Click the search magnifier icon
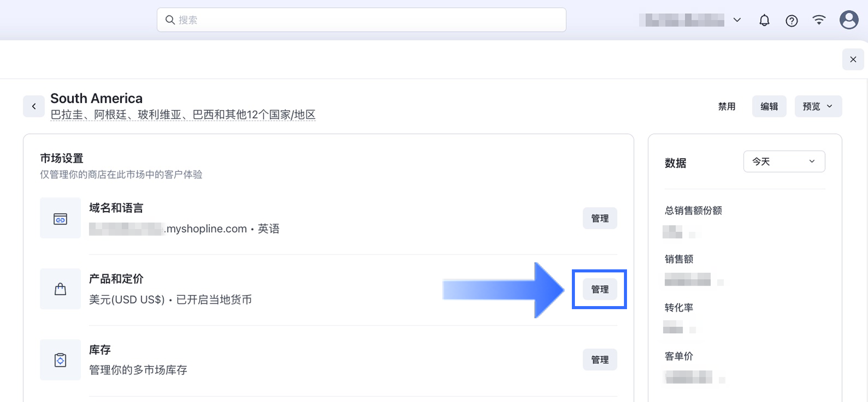 coord(170,20)
